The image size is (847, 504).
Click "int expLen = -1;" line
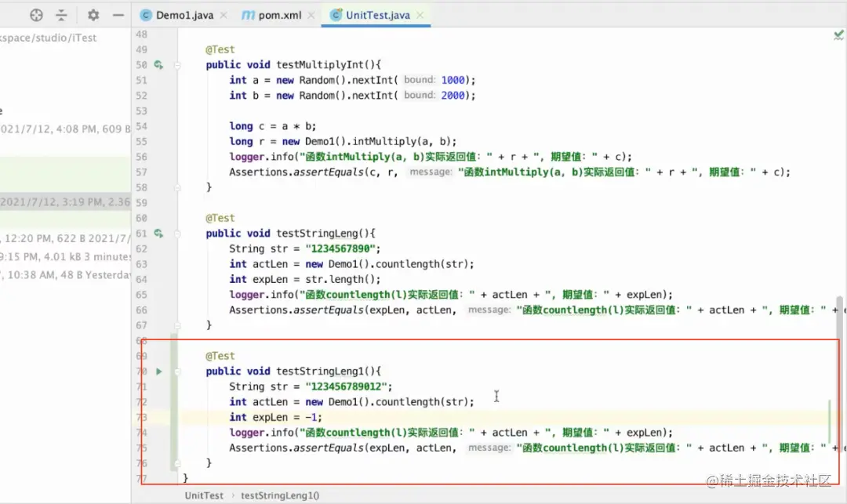point(275,417)
